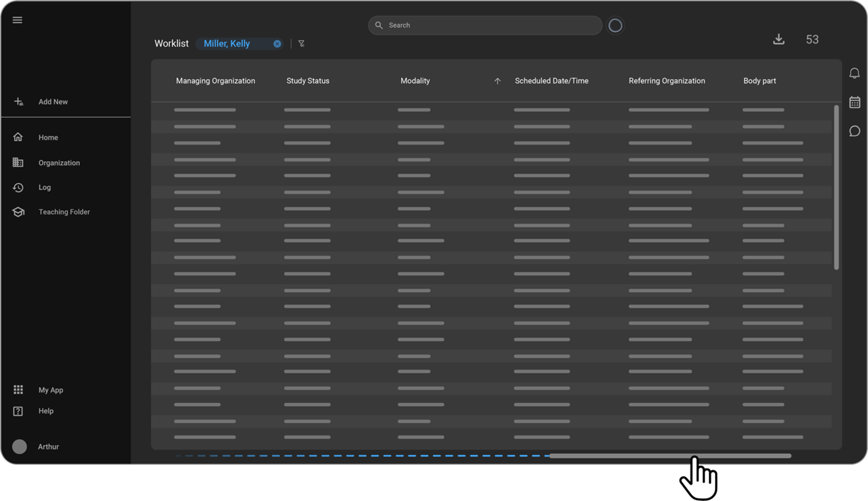Sort by Scheduled Date/Time column header

point(551,81)
